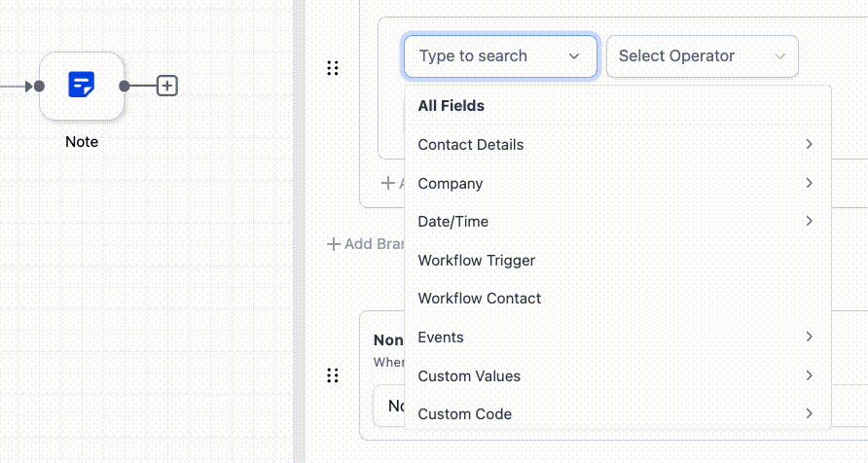Open the Custom Values field category
The image size is (868, 463).
tap(468, 375)
